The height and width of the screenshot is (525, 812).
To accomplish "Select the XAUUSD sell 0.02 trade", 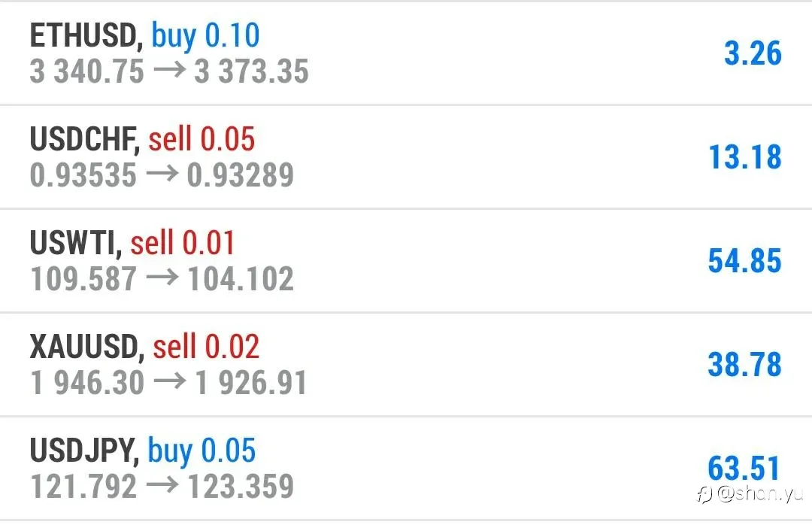I will pos(406,364).
